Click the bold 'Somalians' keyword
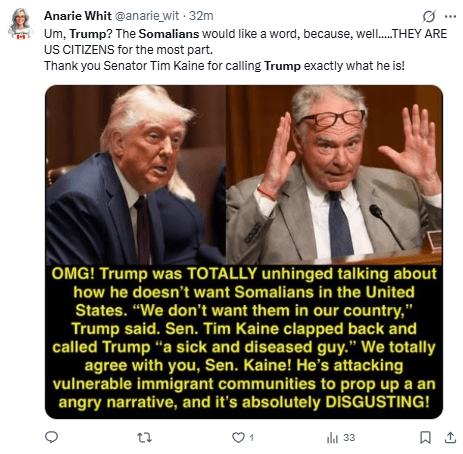This screenshot has height=454, width=463. (x=169, y=34)
